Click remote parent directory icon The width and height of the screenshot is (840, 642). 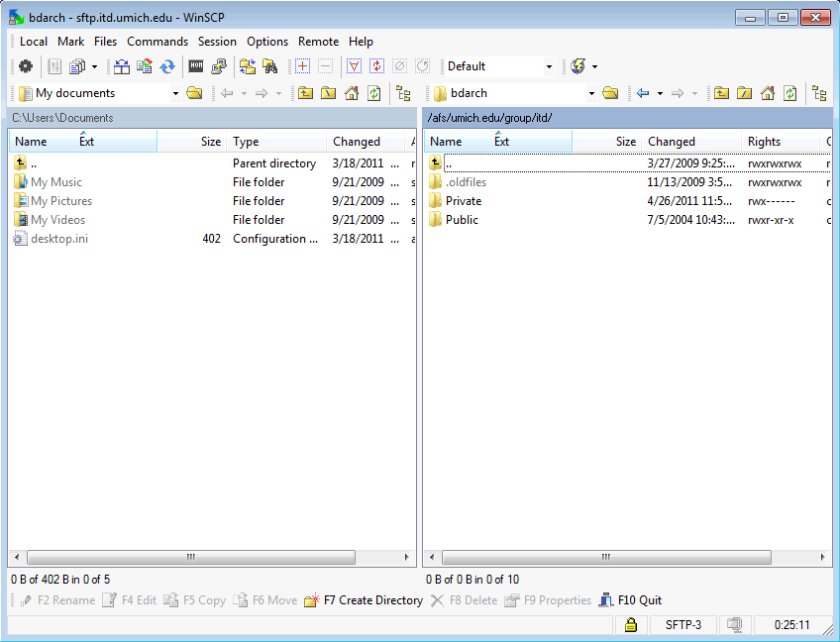coord(721,93)
